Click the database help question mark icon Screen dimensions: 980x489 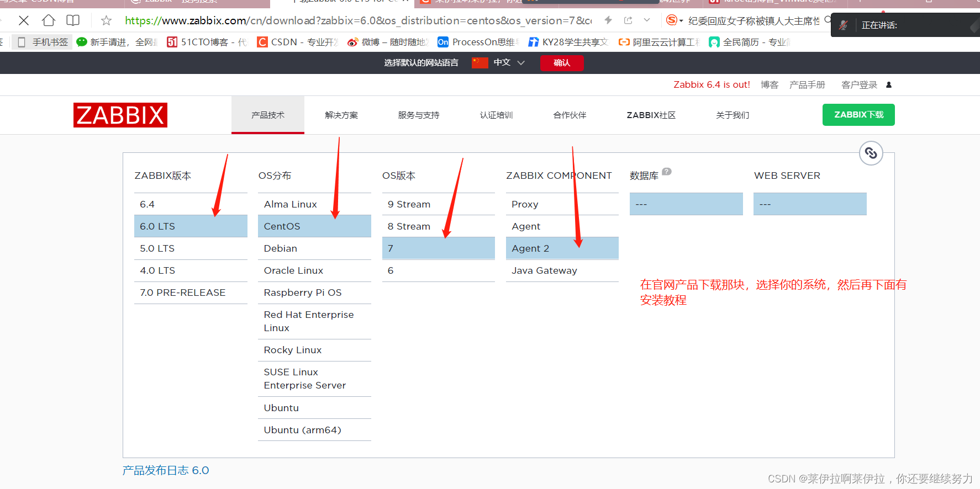(x=667, y=172)
